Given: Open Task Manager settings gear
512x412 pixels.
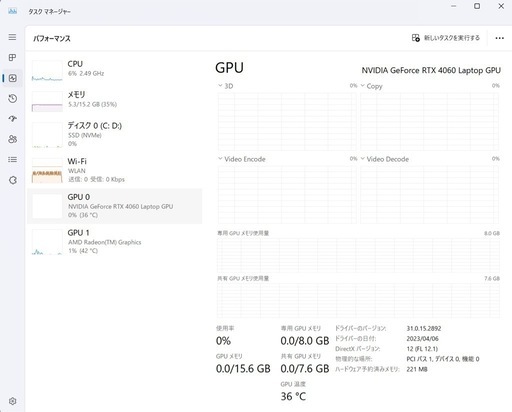Looking at the screenshot, I should (x=13, y=401).
